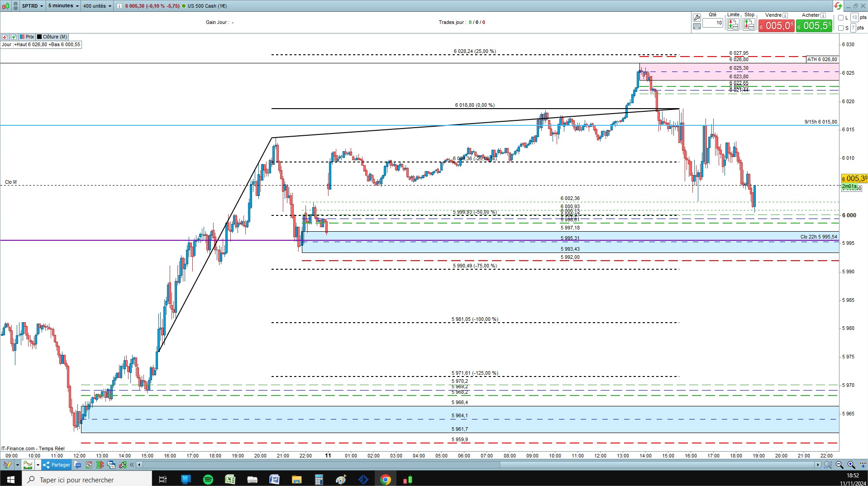
Task: Click the Partager share button
Action: (57, 465)
